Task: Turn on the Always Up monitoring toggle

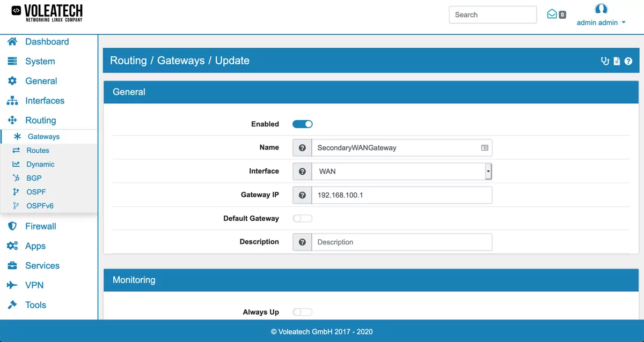Action: point(302,311)
